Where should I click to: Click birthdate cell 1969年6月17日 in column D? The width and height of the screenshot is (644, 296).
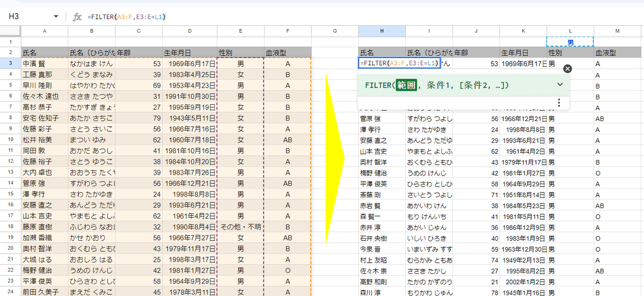[x=190, y=63]
